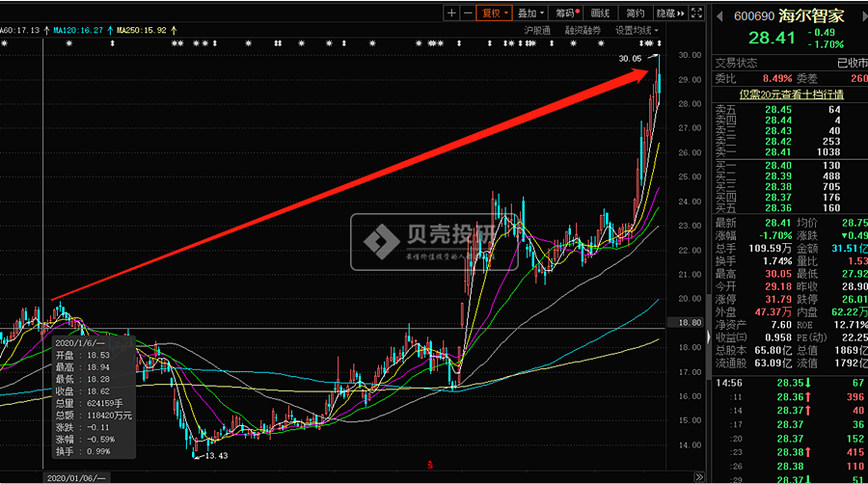Click 换手 1.74% stat

point(753,261)
